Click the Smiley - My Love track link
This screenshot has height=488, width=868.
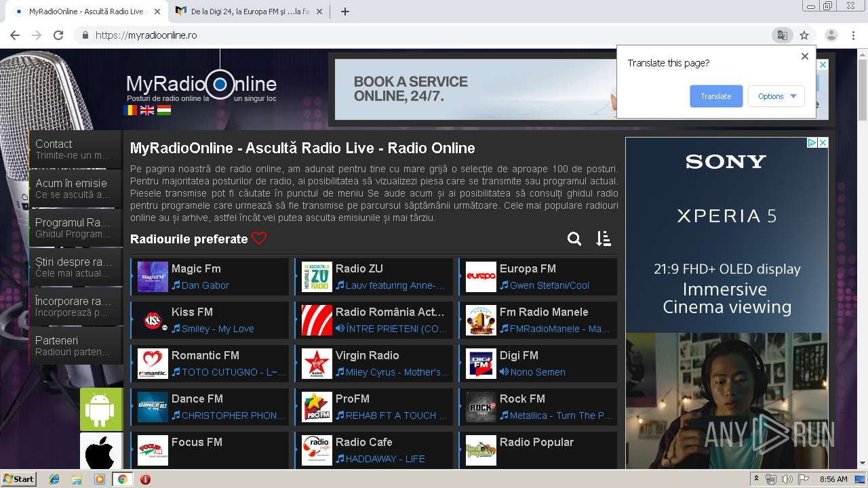pyautogui.click(x=218, y=329)
